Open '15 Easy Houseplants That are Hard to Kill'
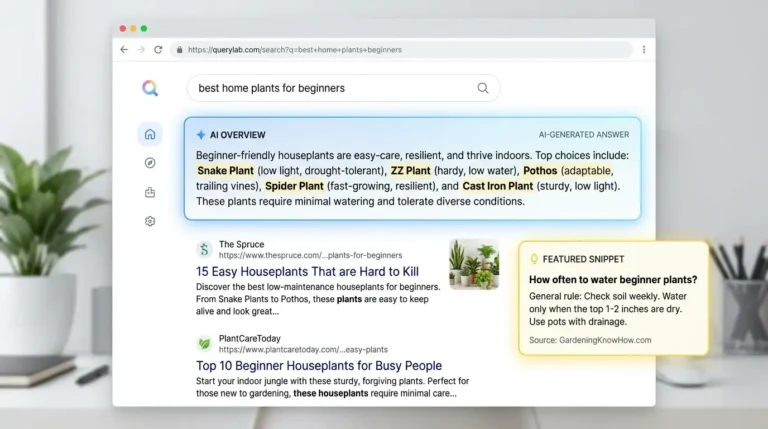The width and height of the screenshot is (768, 429). [307, 272]
